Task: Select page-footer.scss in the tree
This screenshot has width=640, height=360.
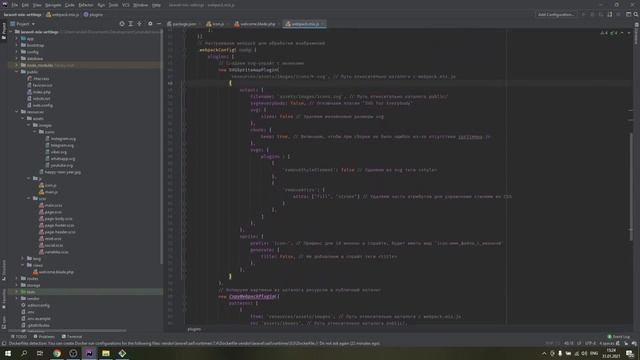Action: coord(57,225)
